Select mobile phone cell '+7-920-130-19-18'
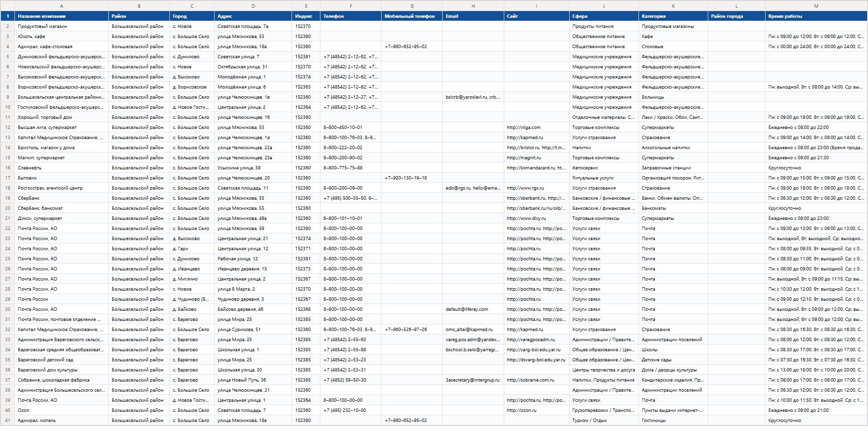The height and width of the screenshot is (434, 868). click(412, 178)
